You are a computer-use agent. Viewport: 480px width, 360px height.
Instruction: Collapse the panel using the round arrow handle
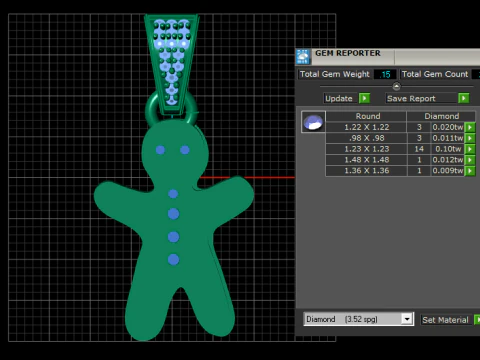click(x=396, y=86)
